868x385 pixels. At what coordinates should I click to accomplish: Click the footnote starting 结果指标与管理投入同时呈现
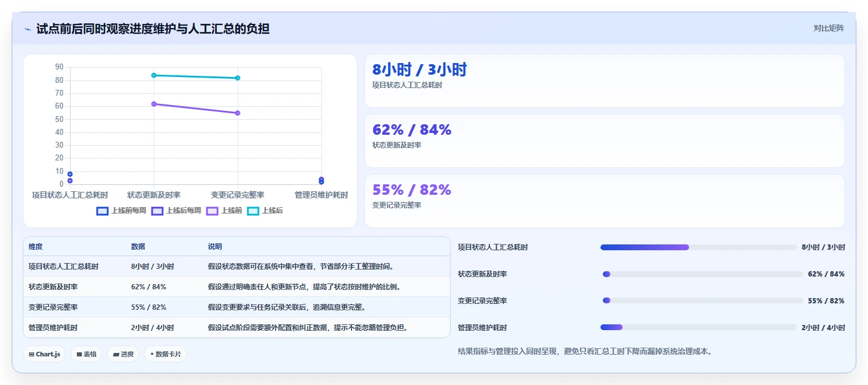[x=585, y=352]
